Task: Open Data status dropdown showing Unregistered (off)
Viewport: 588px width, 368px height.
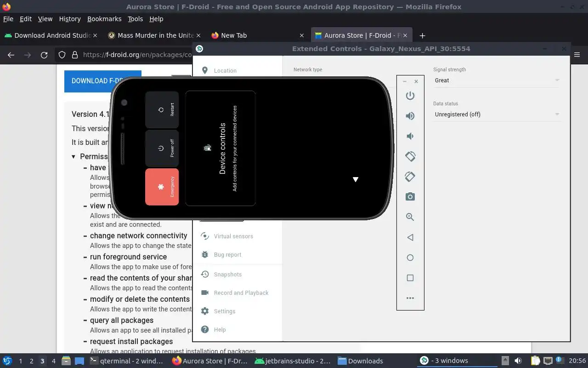Action: pos(497,115)
